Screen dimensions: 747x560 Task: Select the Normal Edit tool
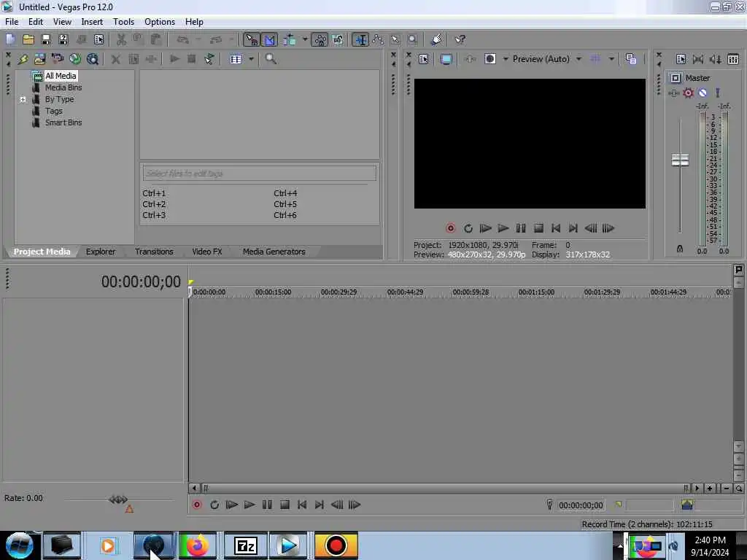tap(360, 39)
